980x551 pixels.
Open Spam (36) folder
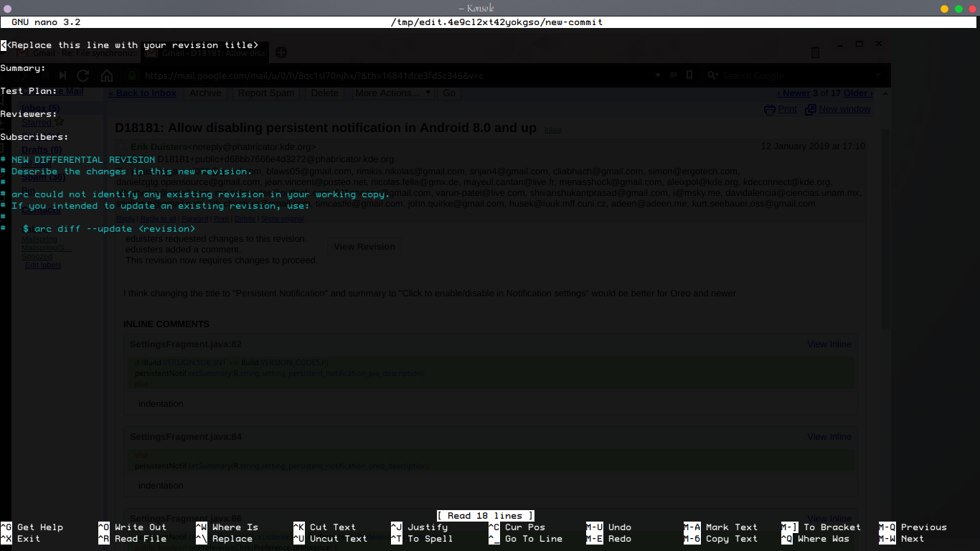43,178
